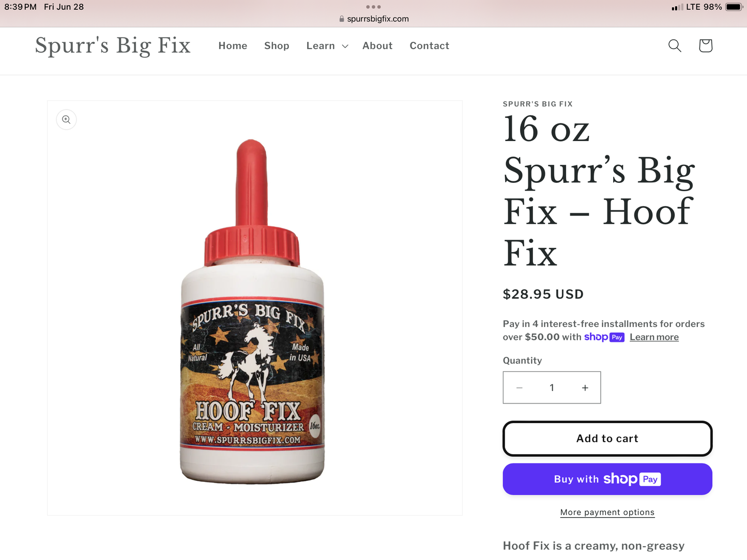Open the search magnifier icon
The height and width of the screenshot is (560, 747).
675,45
